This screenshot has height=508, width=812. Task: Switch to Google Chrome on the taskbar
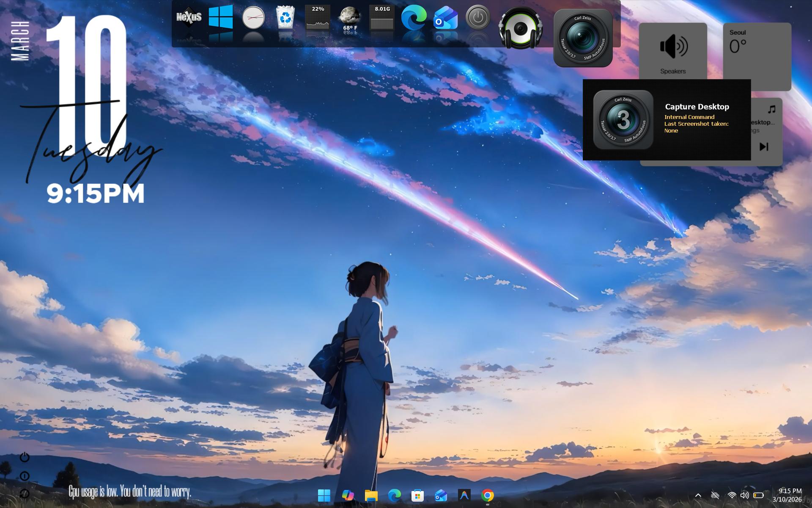[x=488, y=495]
